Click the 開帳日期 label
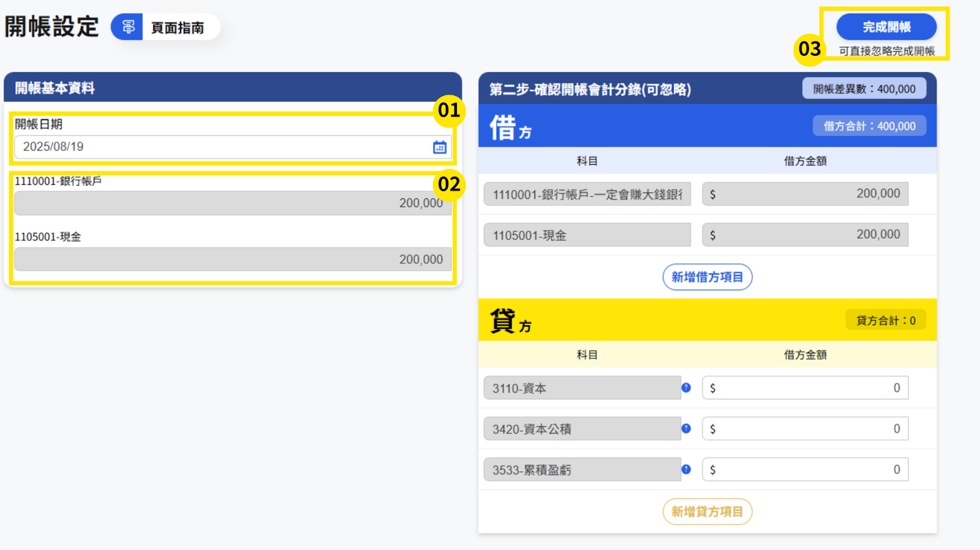Image resolution: width=980 pixels, height=550 pixels. (x=39, y=124)
